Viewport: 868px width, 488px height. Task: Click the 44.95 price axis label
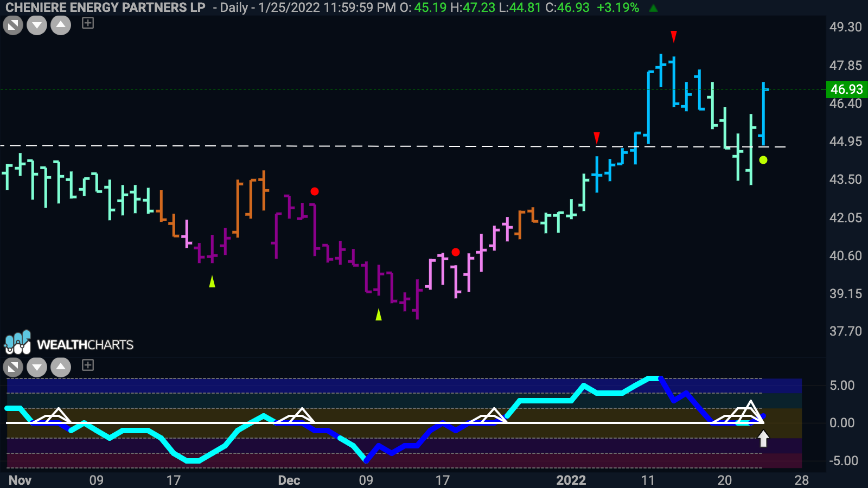pyautogui.click(x=845, y=142)
